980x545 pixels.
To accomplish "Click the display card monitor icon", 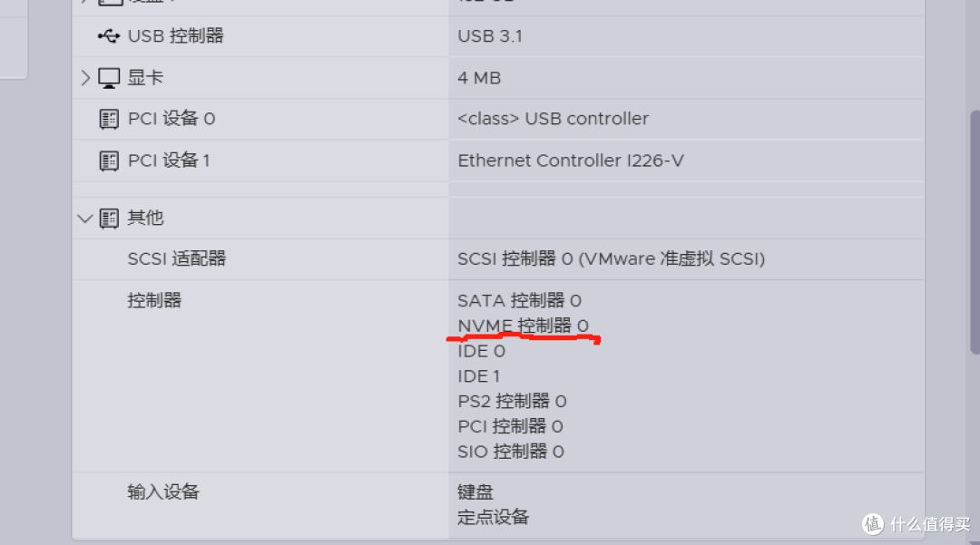I will (x=109, y=78).
